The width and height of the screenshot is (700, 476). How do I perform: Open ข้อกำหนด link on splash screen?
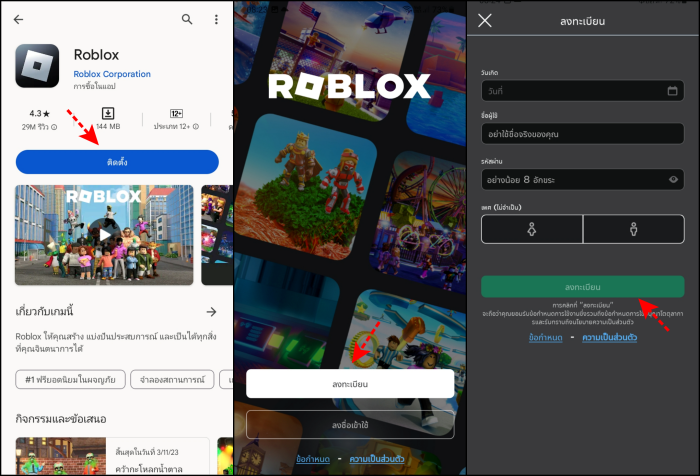(313, 459)
